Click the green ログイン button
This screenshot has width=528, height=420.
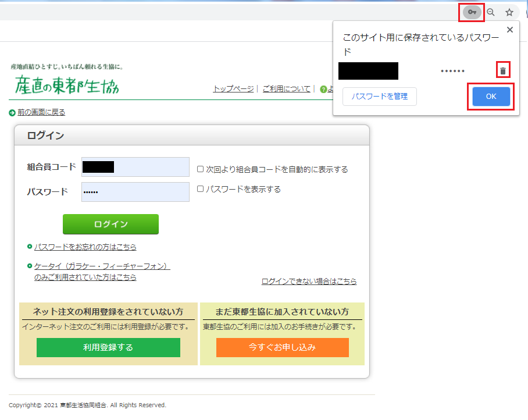[110, 224]
